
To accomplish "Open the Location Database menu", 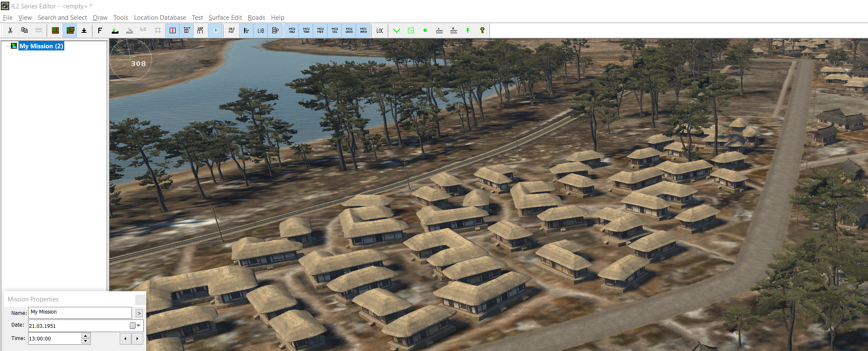I will (x=160, y=17).
